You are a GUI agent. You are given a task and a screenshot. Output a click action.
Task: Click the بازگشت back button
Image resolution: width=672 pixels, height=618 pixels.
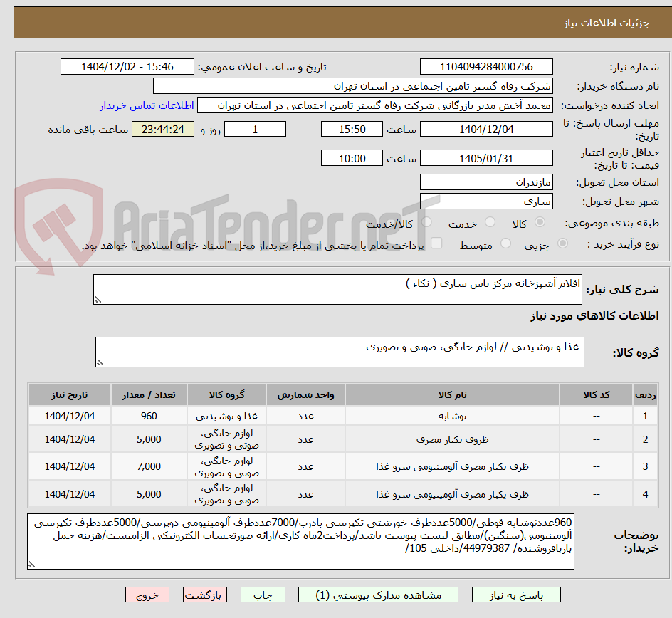click(x=205, y=595)
